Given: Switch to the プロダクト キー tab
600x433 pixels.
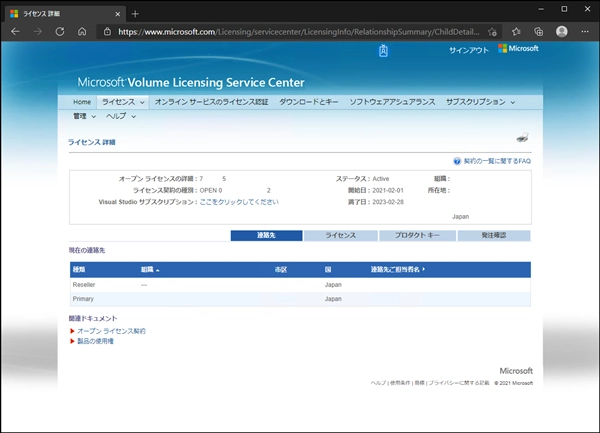Looking at the screenshot, I should point(417,235).
